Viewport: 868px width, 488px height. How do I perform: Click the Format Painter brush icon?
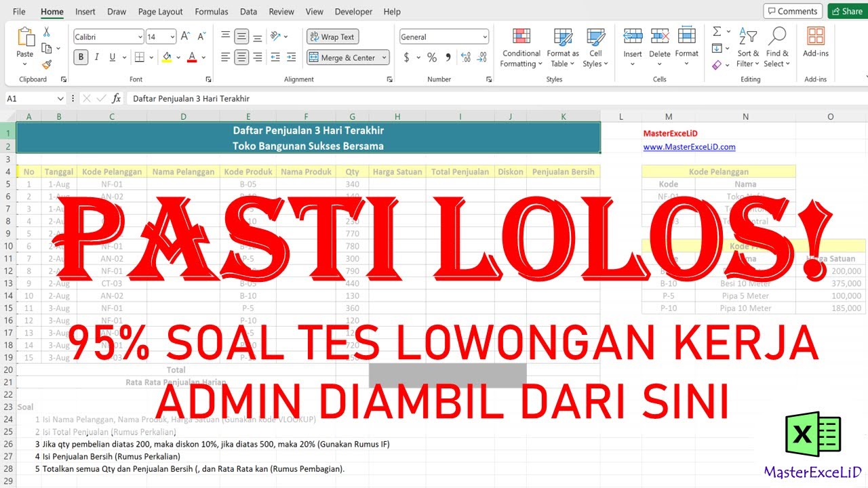coord(47,64)
